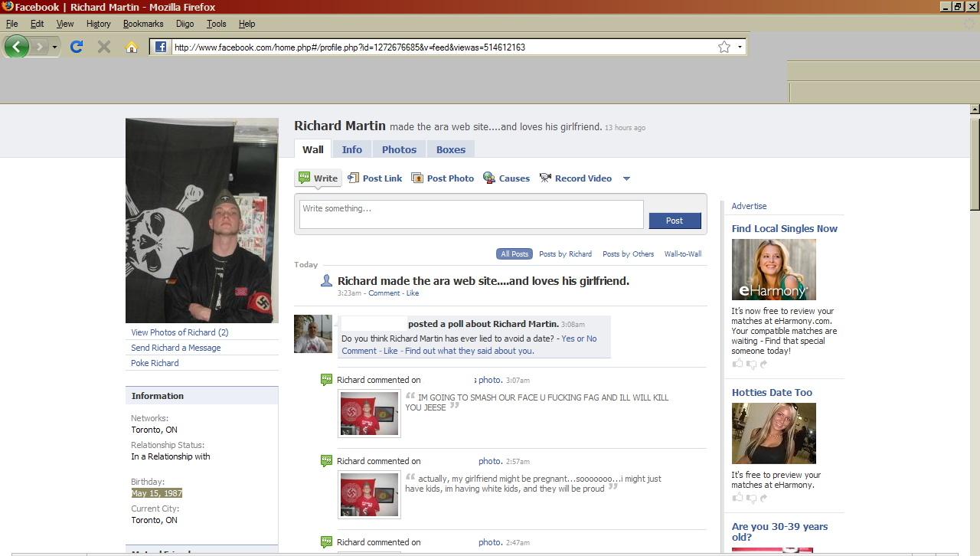Click Like under the 3:23am status

click(412, 293)
